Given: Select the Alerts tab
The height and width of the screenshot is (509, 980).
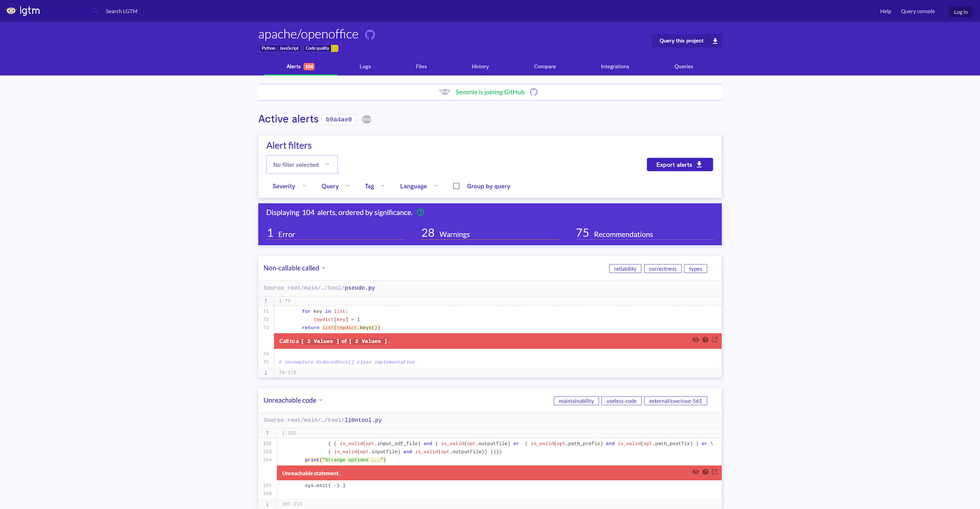Looking at the screenshot, I should click(x=300, y=67).
